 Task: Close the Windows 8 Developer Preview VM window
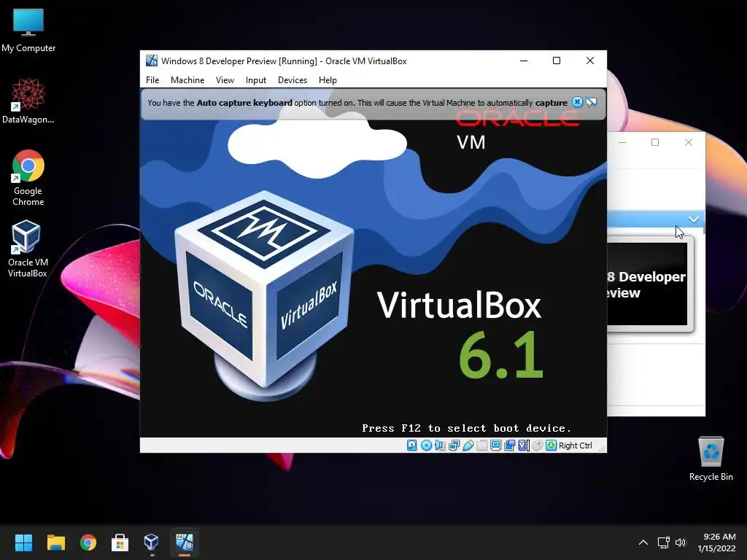pyautogui.click(x=589, y=61)
